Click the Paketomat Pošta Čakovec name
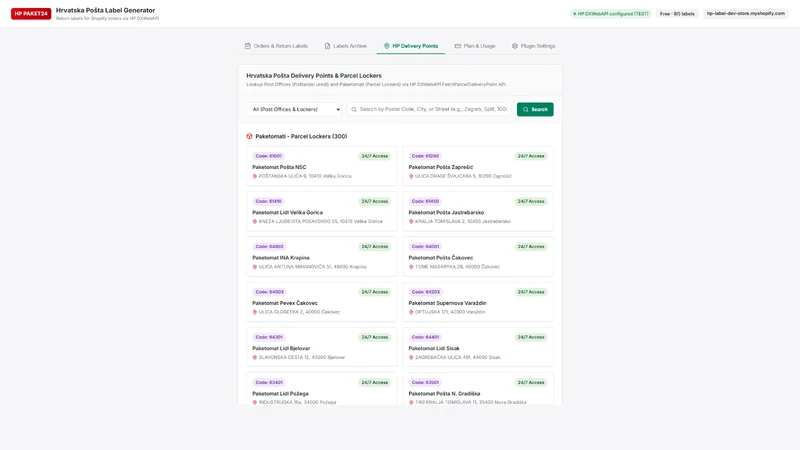Screen dimensions: 800x450 click(x=440, y=258)
